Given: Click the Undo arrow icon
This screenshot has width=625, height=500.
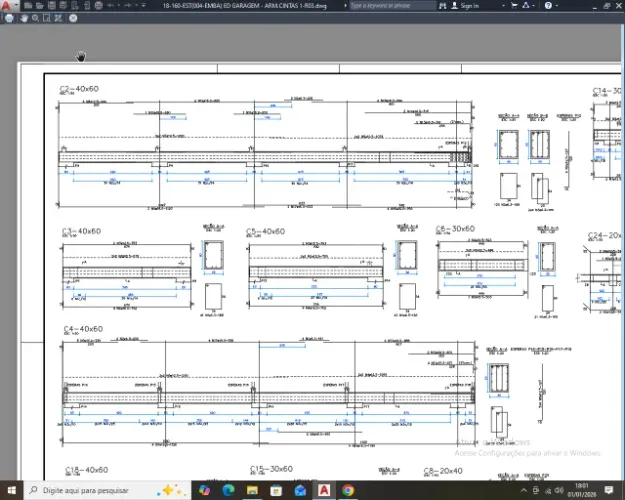Looking at the screenshot, I should 110,6.
